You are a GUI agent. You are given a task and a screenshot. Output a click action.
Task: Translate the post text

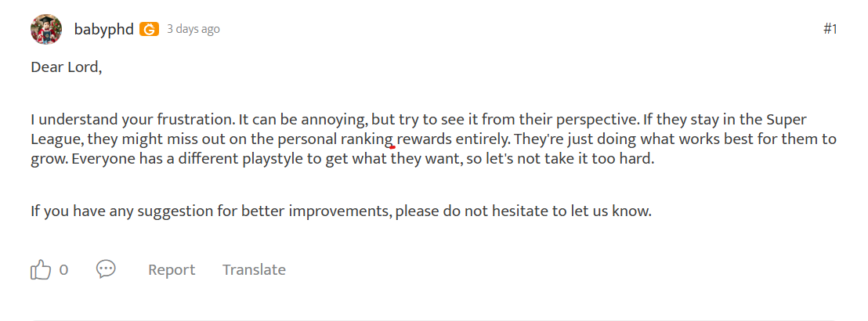254,270
